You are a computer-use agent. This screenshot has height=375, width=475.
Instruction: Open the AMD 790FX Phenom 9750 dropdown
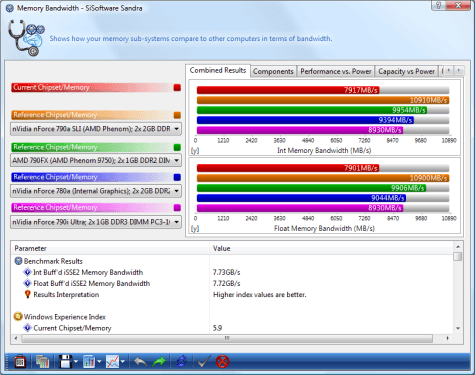(x=96, y=160)
